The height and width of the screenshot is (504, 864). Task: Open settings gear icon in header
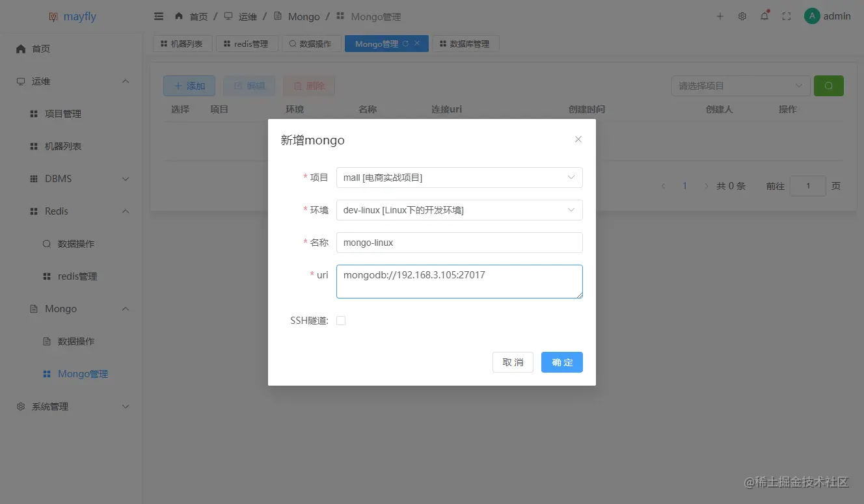742,16
